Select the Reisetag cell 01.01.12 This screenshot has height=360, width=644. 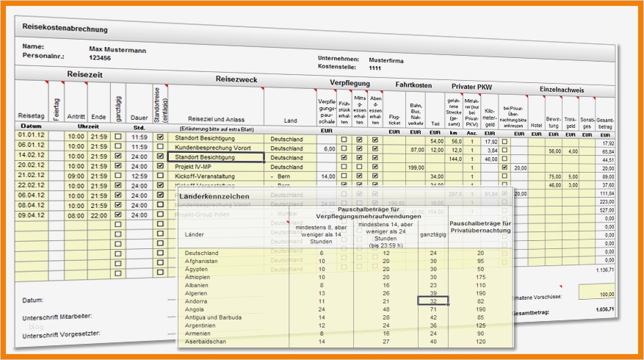[x=32, y=134]
